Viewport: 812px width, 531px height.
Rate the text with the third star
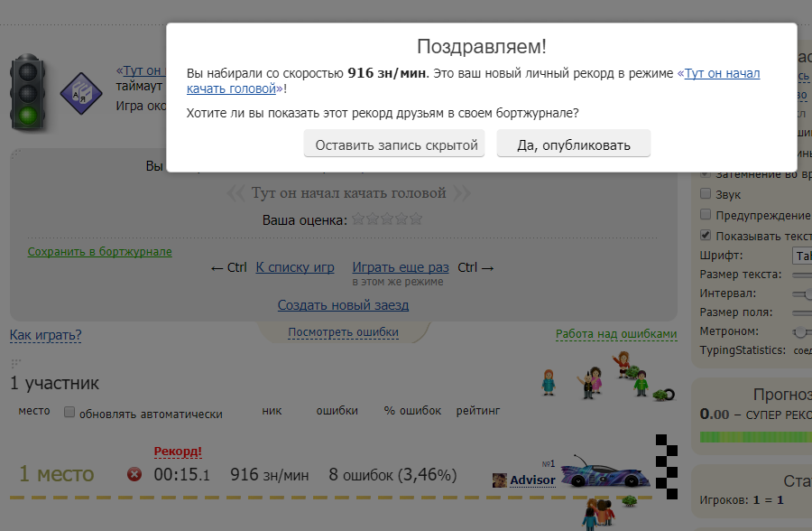(387, 219)
